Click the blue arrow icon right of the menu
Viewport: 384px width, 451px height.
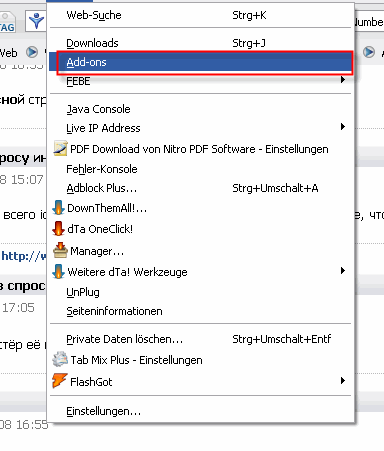tap(369, 52)
